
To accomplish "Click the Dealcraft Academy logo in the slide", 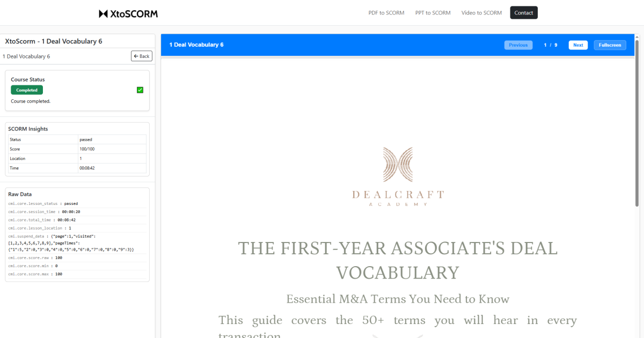I will [x=398, y=177].
